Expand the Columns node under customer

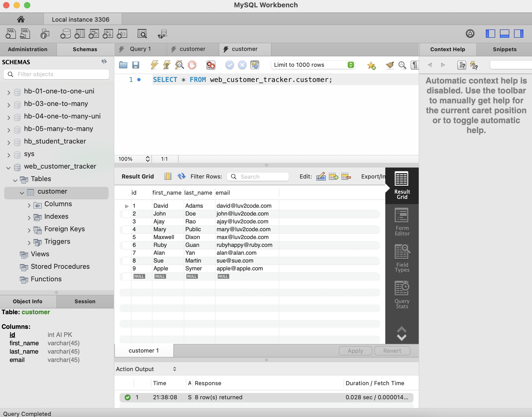click(29, 205)
